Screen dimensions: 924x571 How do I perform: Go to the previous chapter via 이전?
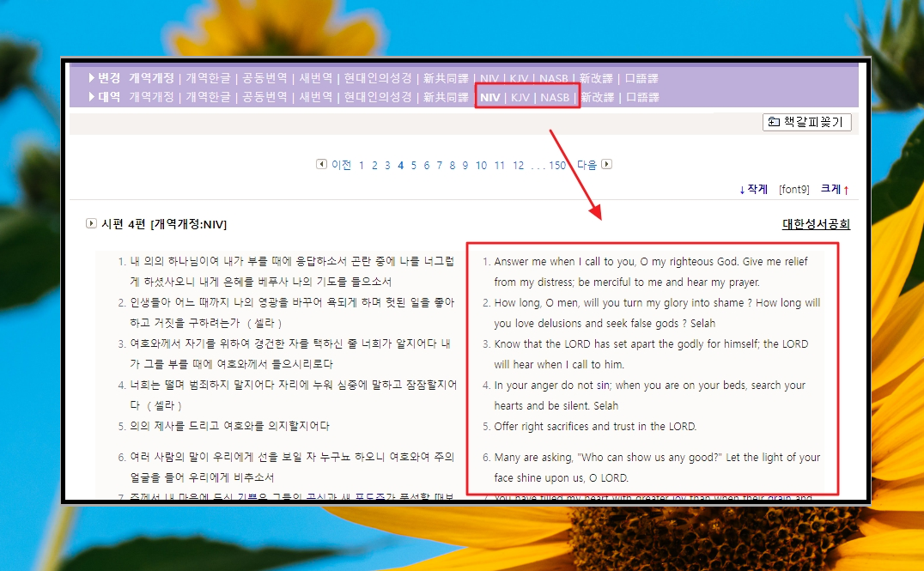point(341,164)
